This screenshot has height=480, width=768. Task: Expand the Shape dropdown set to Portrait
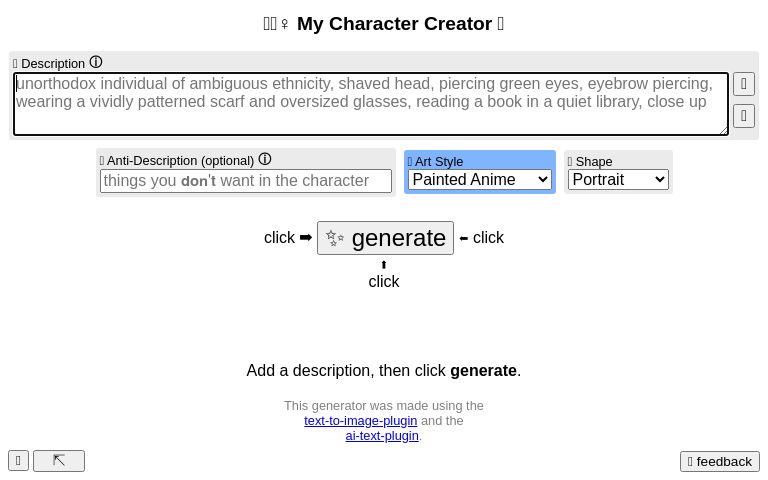pos(618,180)
